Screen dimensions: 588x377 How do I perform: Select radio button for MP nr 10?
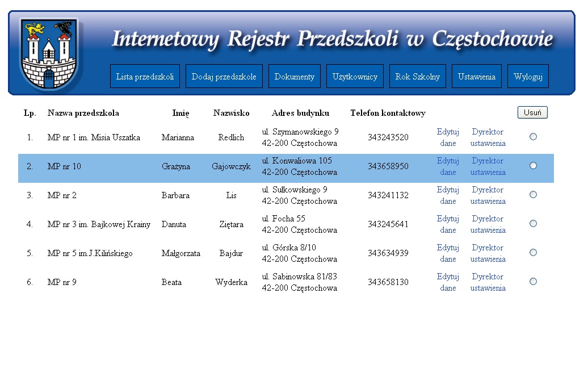[533, 166]
